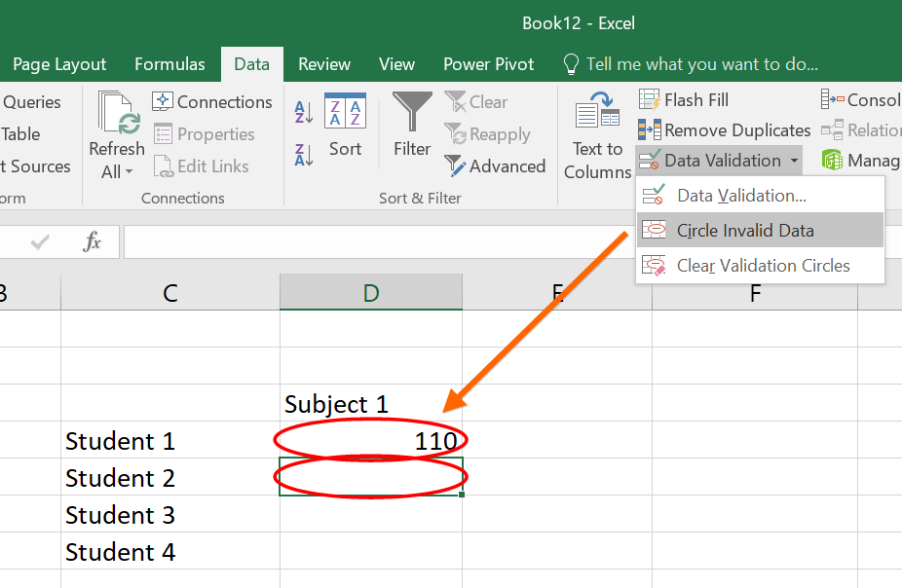Click in Tell me what you want box

point(701,64)
